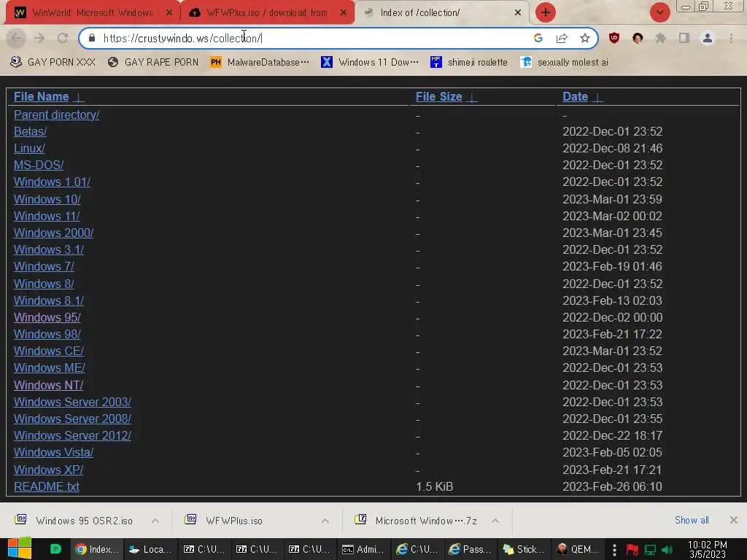Open a new browser tab
This screenshot has width=747, height=560.
pos(546,12)
